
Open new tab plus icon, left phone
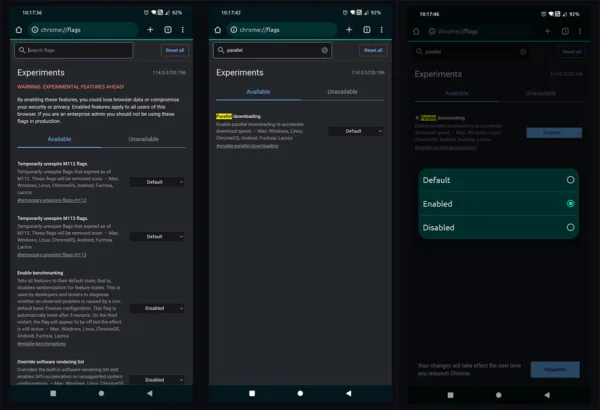click(150, 29)
